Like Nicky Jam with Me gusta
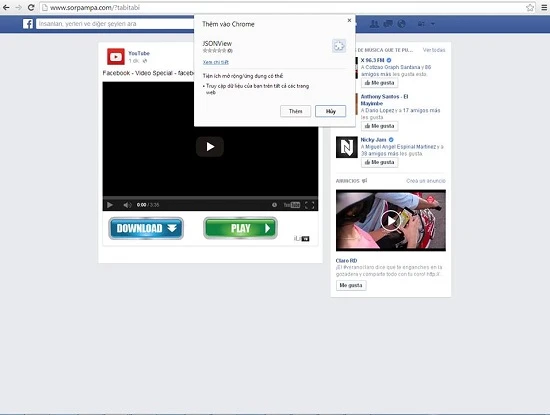Viewport: 550px width, 415px height. [380, 162]
